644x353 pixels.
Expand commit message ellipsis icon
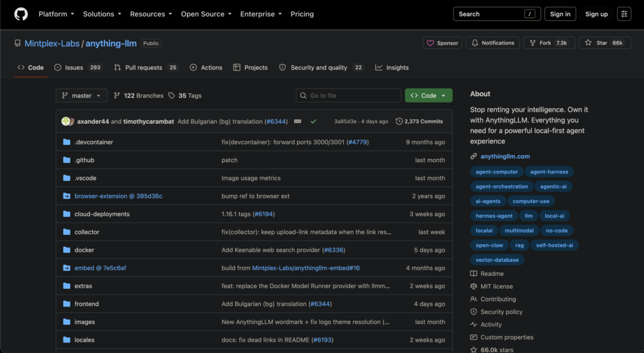tap(297, 121)
